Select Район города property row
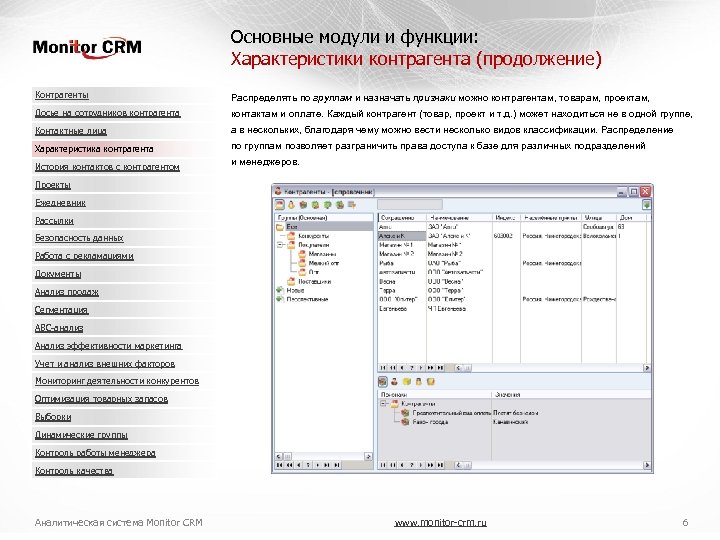This screenshot has height=540, width=720. tap(430, 422)
